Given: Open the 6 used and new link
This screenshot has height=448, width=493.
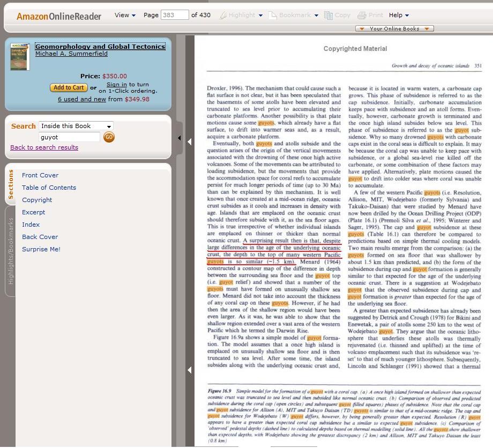Looking at the screenshot, I should click(82, 99).
